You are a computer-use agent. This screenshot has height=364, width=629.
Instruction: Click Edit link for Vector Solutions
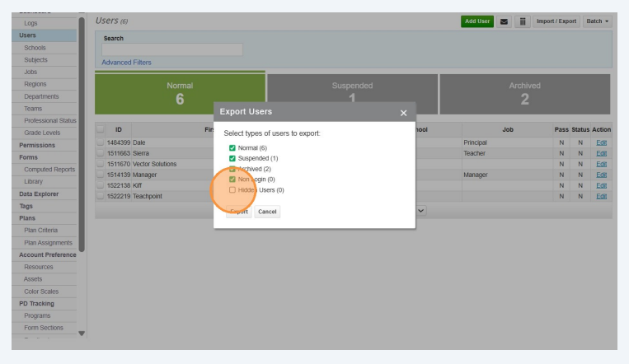click(x=601, y=165)
